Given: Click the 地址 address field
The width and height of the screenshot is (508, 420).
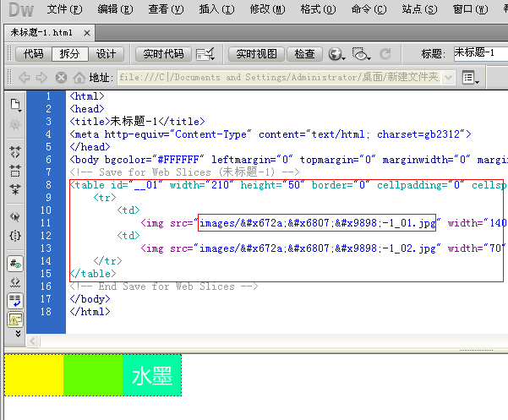Looking at the screenshot, I should [280, 78].
